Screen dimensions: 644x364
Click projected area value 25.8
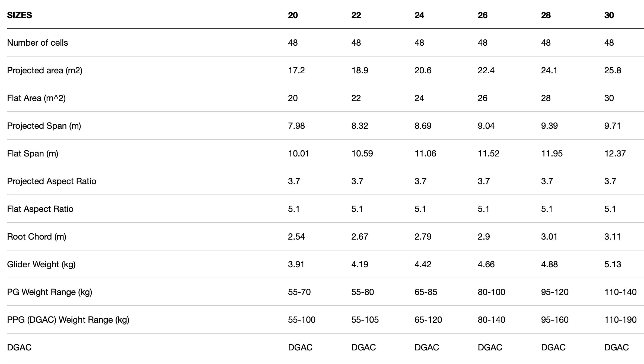click(x=613, y=70)
